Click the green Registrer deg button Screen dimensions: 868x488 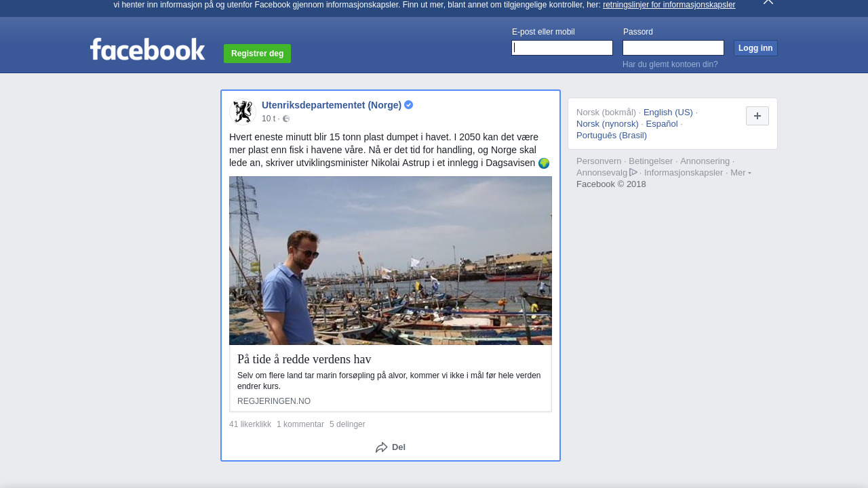click(257, 54)
